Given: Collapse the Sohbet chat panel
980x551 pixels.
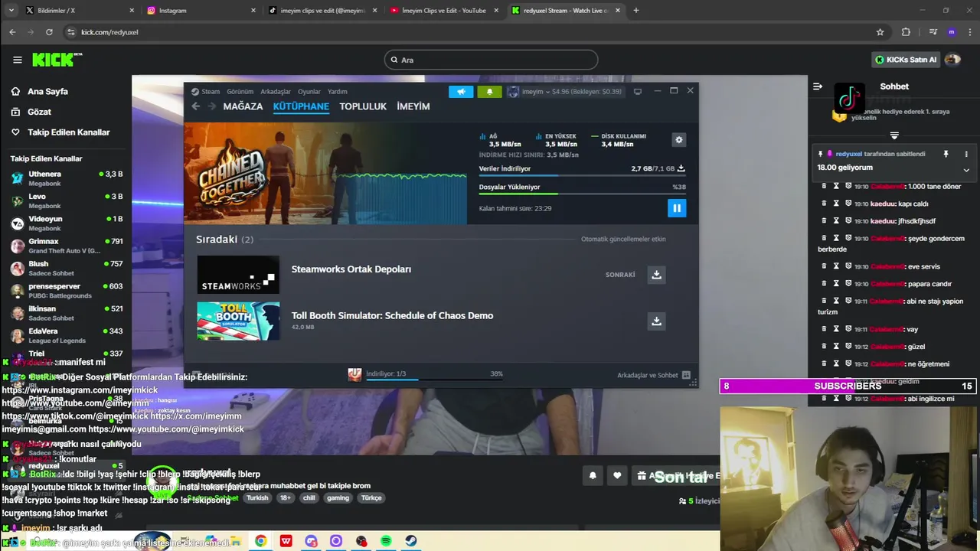Looking at the screenshot, I should (818, 86).
